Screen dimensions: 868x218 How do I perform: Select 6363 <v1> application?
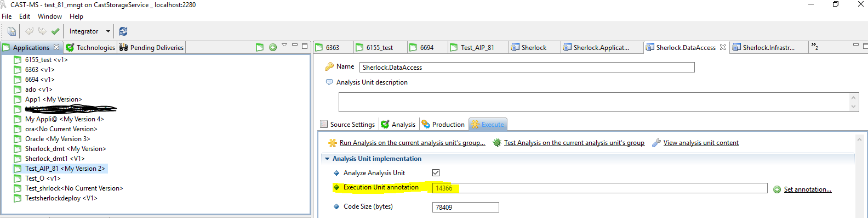pyautogui.click(x=39, y=70)
